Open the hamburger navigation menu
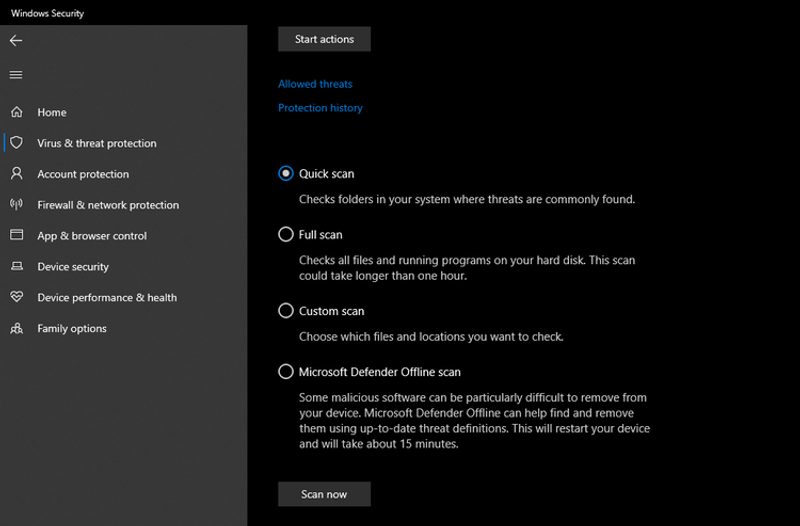The width and height of the screenshot is (800, 526). (16, 75)
